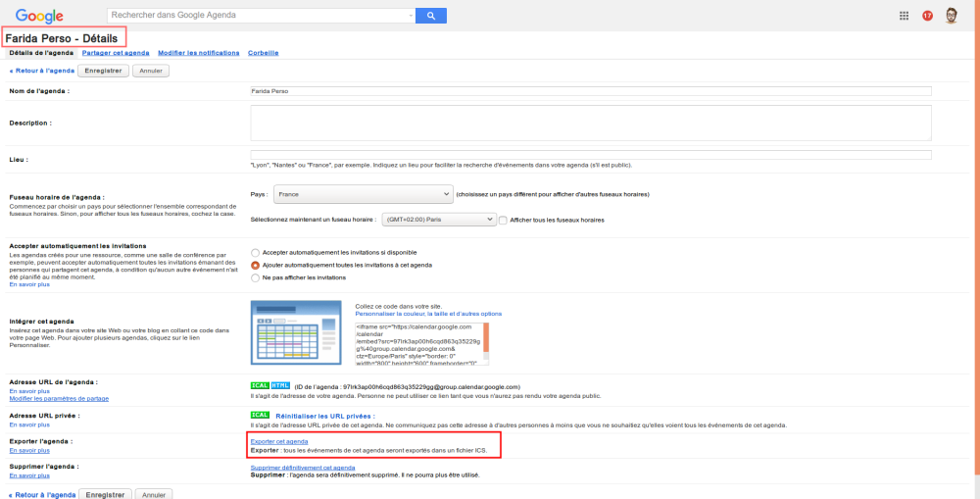Click the agenda ID text in parentheses
The width and height of the screenshot is (980, 499).
pyautogui.click(x=408, y=386)
